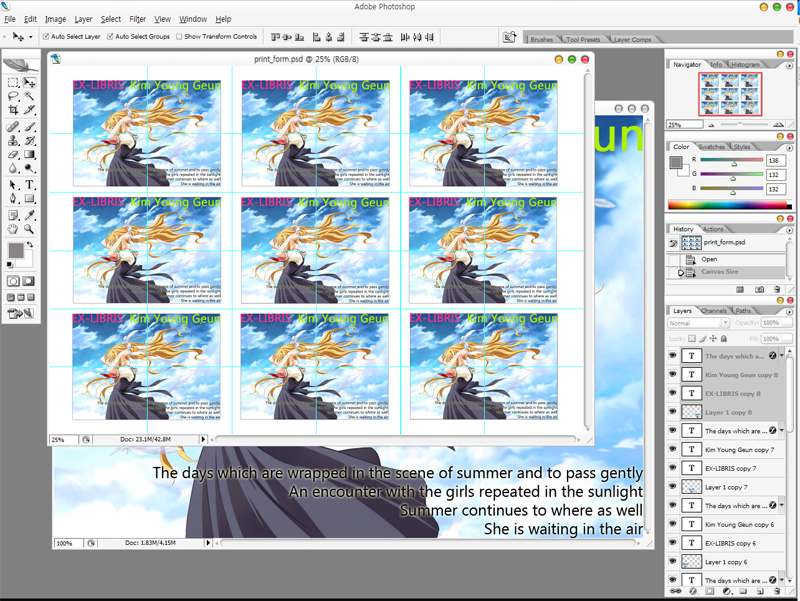Click Jump to ImageReady icon
The image size is (800, 601).
(x=21, y=313)
